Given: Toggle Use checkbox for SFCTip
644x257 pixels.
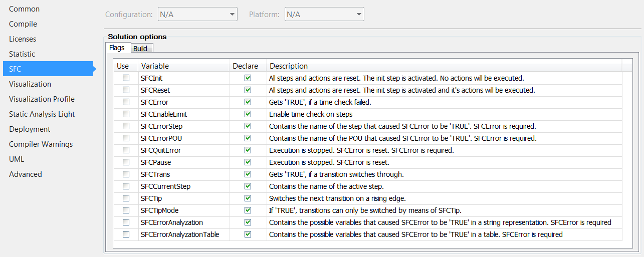Looking at the screenshot, I should 126,198.
